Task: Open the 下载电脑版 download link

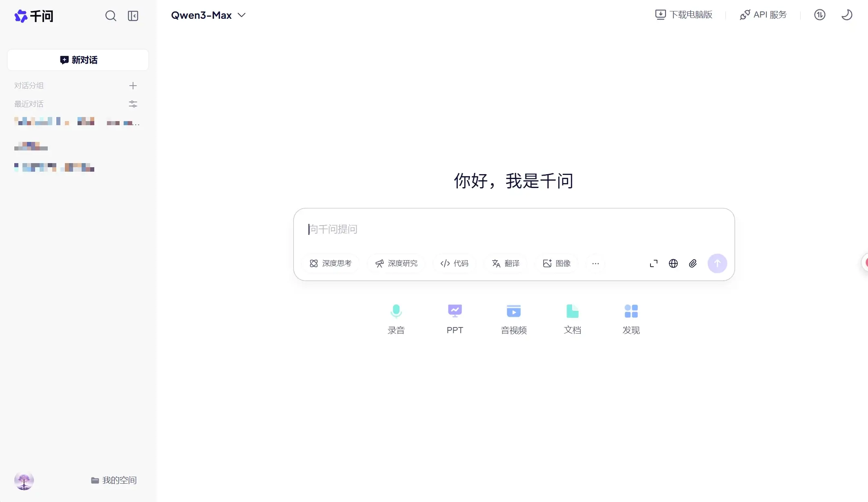Action: [x=684, y=15]
